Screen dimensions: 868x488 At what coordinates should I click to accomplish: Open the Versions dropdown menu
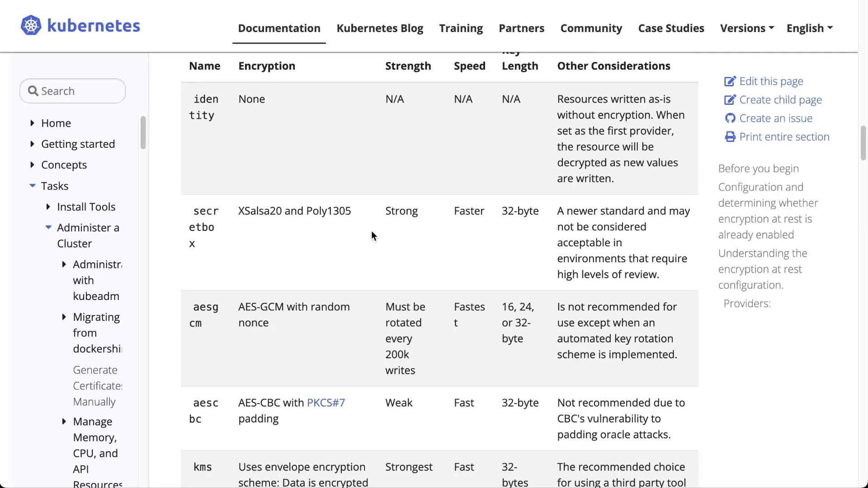click(x=747, y=28)
